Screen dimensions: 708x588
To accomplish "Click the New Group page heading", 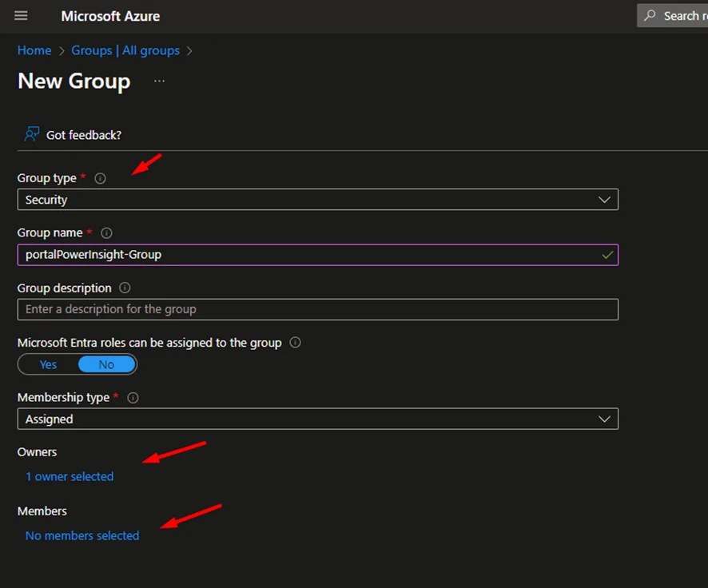I will click(x=74, y=81).
